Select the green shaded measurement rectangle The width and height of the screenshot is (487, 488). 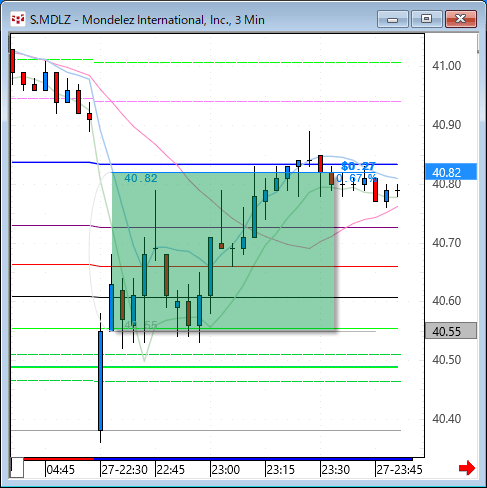[x=223, y=252]
